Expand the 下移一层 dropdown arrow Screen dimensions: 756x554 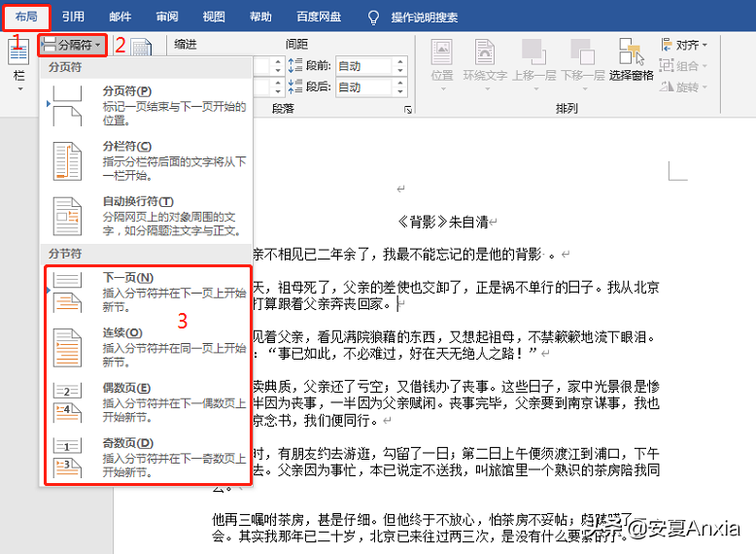coord(585,88)
